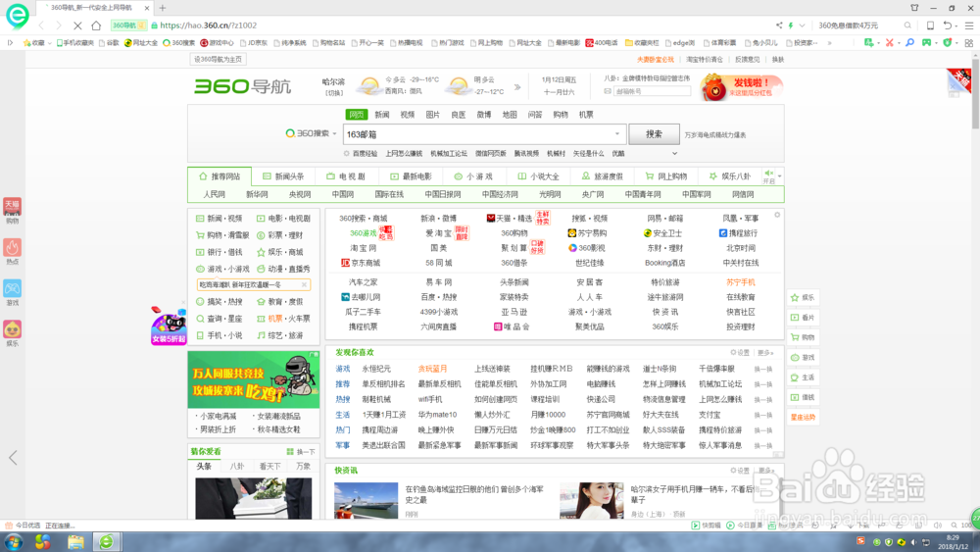Open the dropdown beside category tabs
The height and width of the screenshot is (552, 980).
pyautogui.click(x=779, y=176)
